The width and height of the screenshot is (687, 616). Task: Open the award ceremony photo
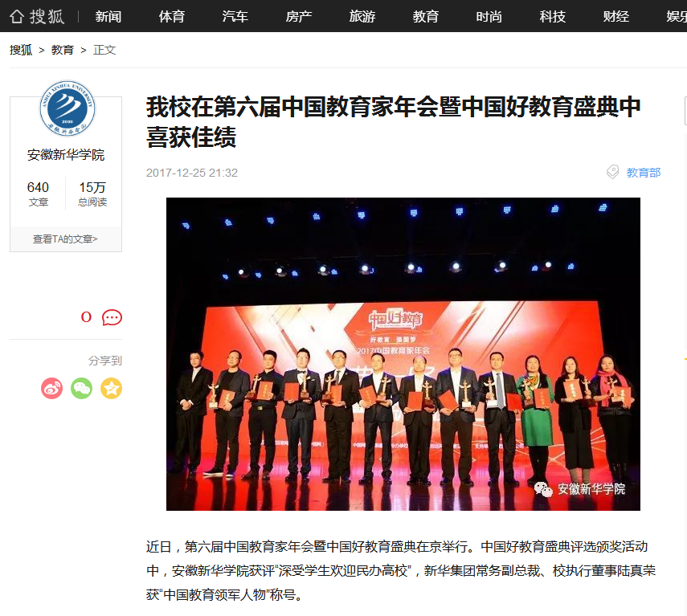tap(403, 353)
